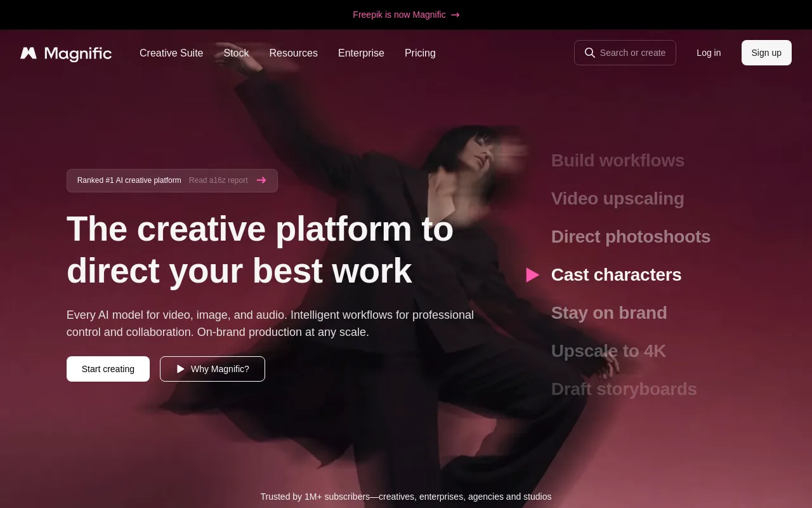This screenshot has height=508, width=812.
Task: Click the arrow in top banner
Action: (455, 15)
